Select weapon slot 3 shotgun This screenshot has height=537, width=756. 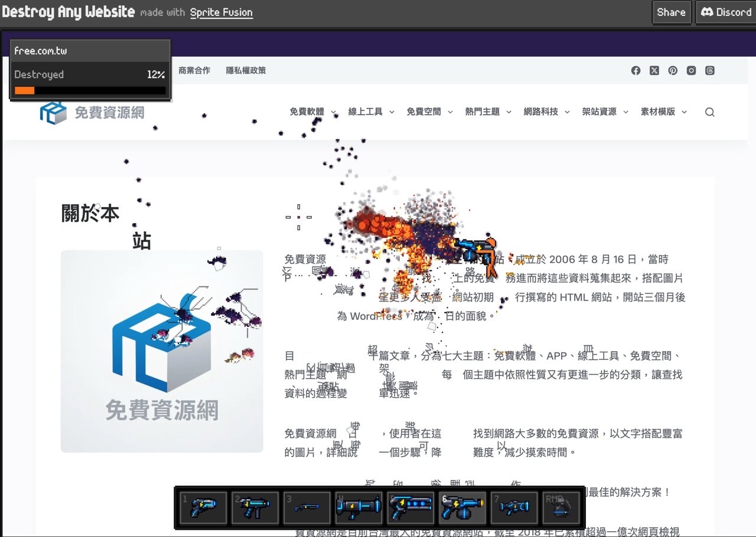point(307,507)
